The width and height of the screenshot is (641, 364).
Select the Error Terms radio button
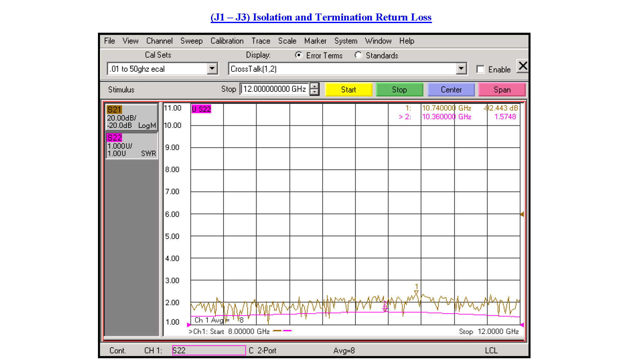tap(298, 55)
